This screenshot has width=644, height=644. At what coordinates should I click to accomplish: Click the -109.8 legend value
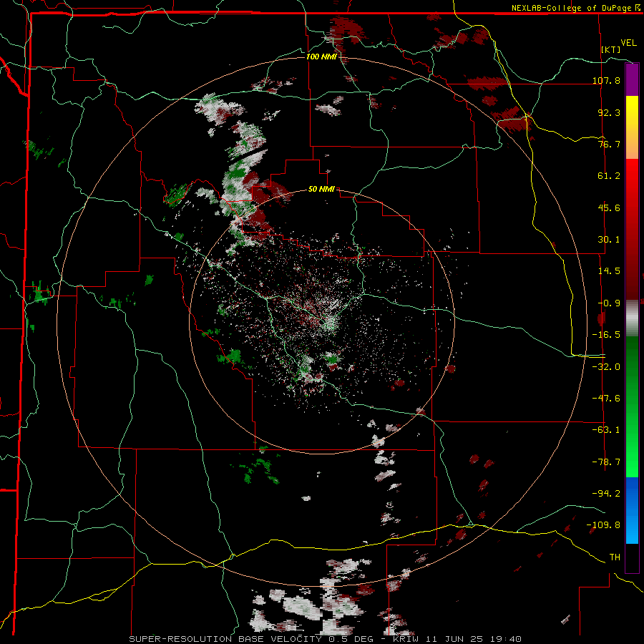coord(603,525)
